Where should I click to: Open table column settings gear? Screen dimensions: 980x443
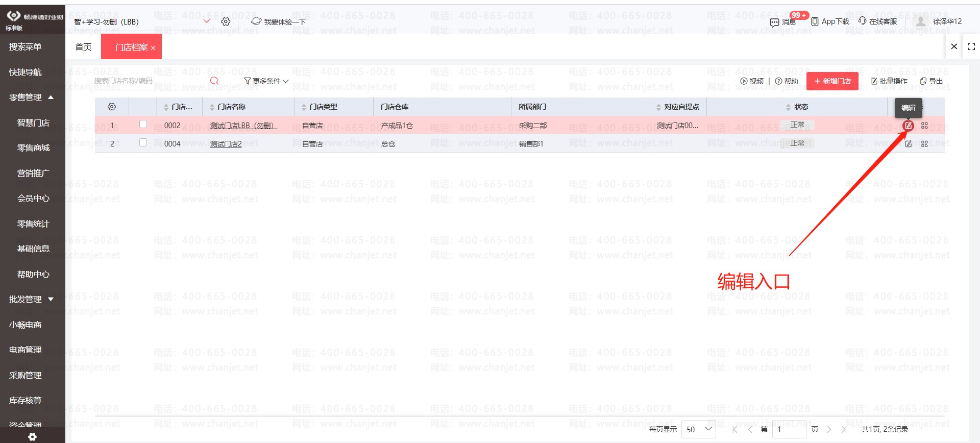coord(112,107)
